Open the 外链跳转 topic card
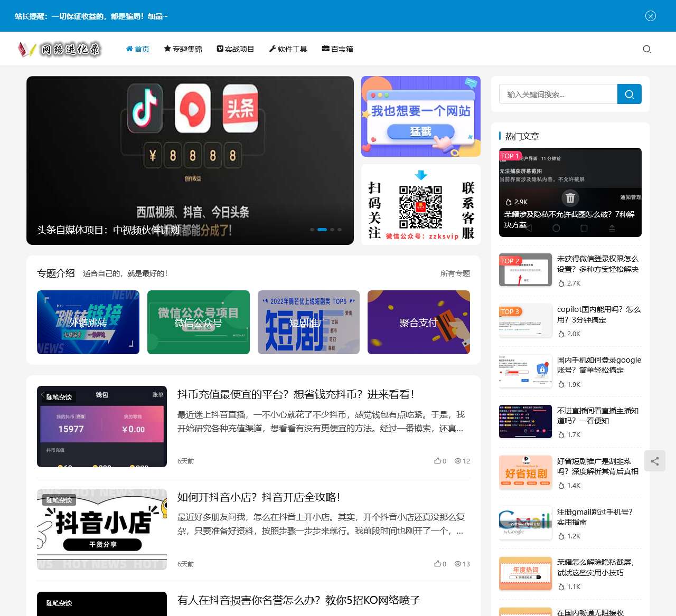This screenshot has height=616, width=676. pyautogui.click(x=88, y=322)
